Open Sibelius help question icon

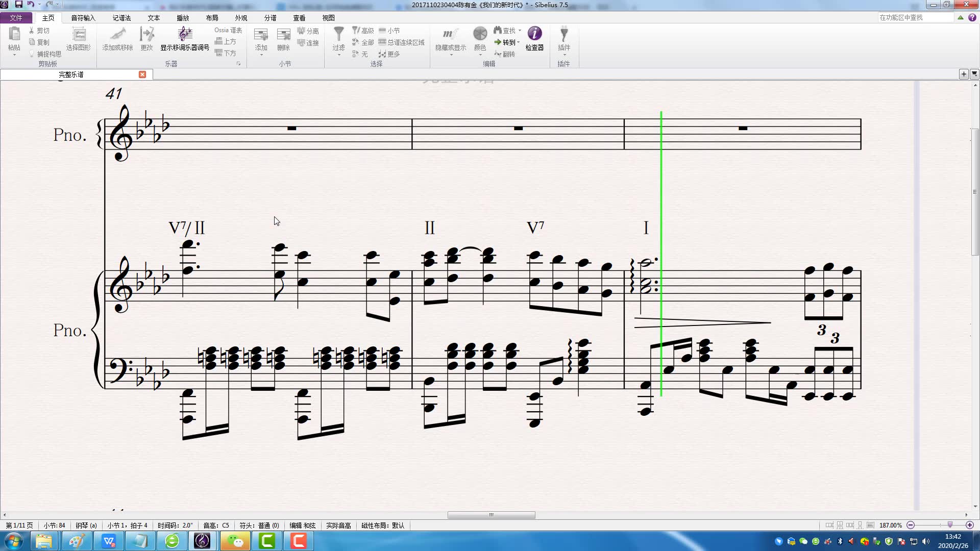click(972, 17)
